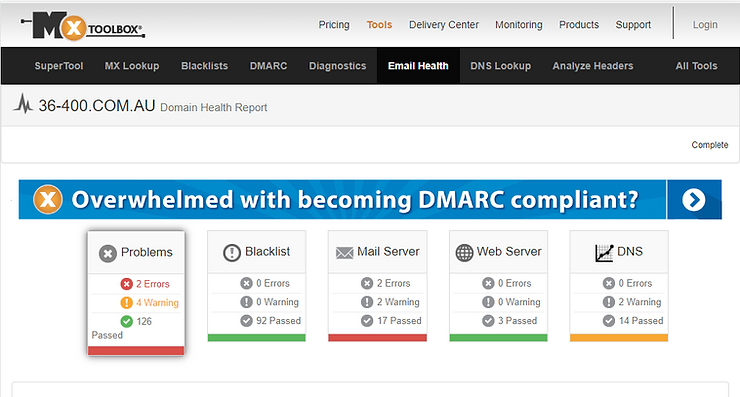
Task: Click the Complete status text
Action: [x=710, y=145]
